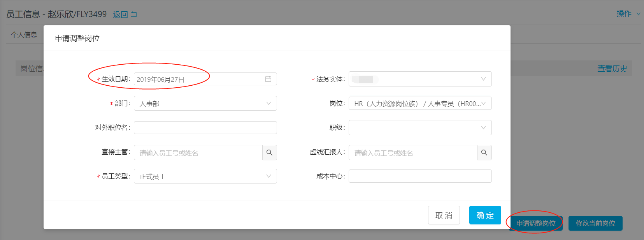Screen dimensions: 644x240
Task: Click the return arrow icon beside 返回
Action: coord(134,14)
